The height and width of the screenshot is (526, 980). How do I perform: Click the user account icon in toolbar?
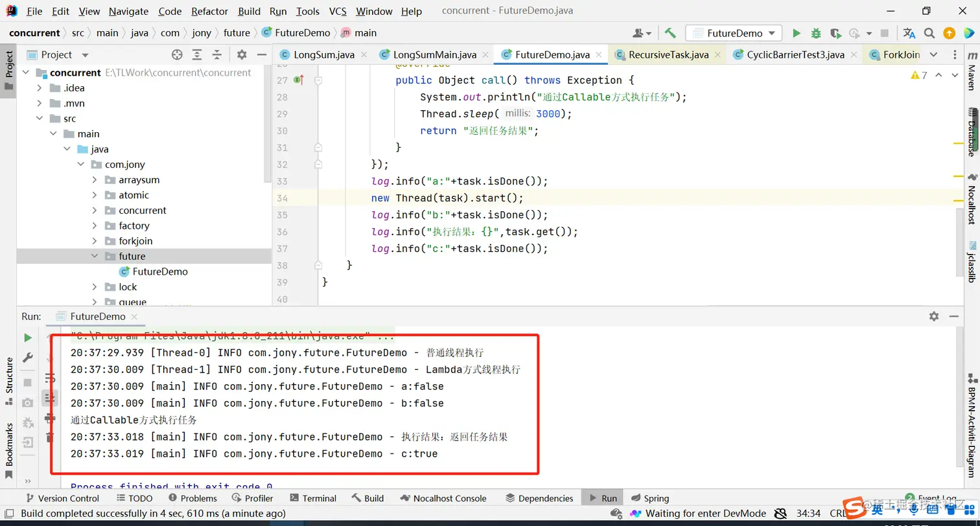click(642, 33)
